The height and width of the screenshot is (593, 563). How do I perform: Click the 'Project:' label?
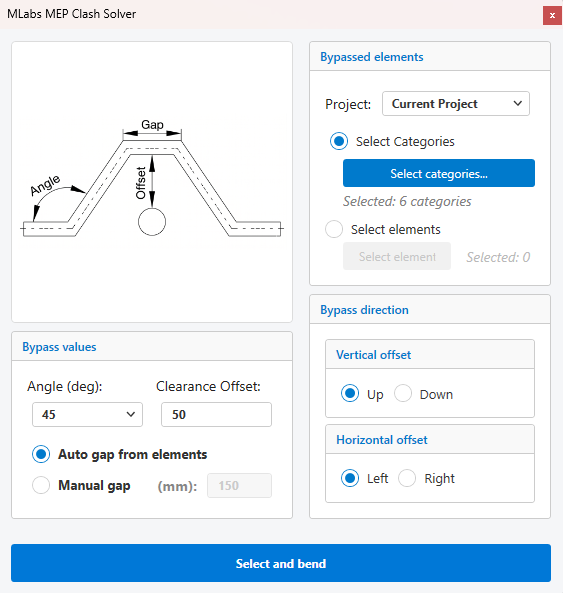[x=348, y=104]
